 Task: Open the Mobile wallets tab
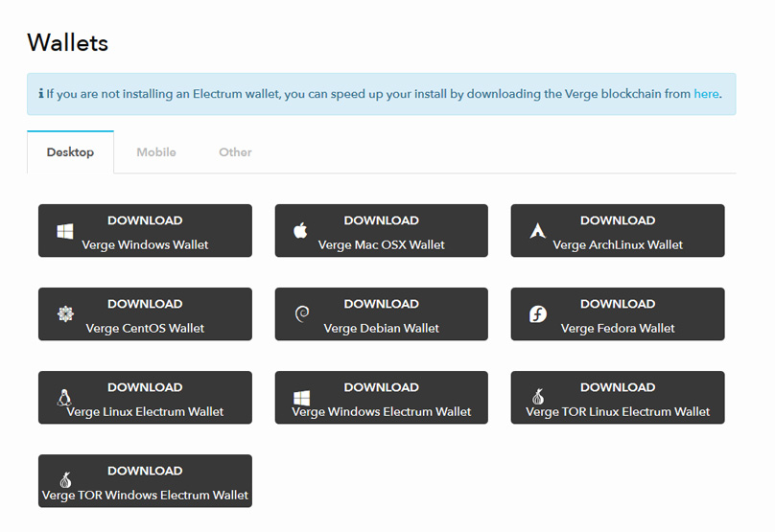156,152
